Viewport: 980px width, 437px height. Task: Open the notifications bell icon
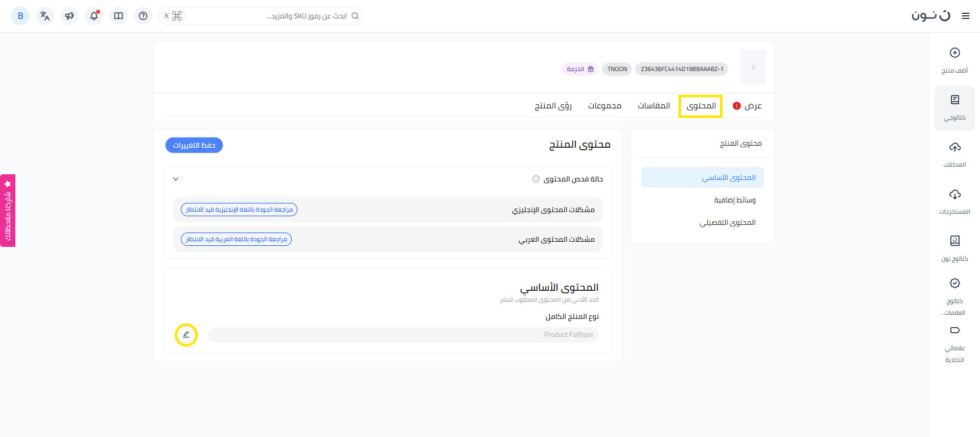tap(94, 16)
